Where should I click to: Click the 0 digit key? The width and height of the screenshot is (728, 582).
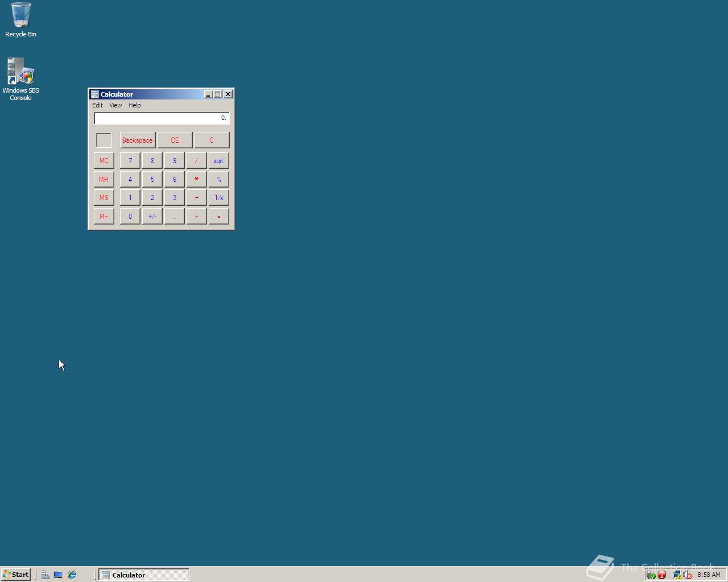coord(130,216)
